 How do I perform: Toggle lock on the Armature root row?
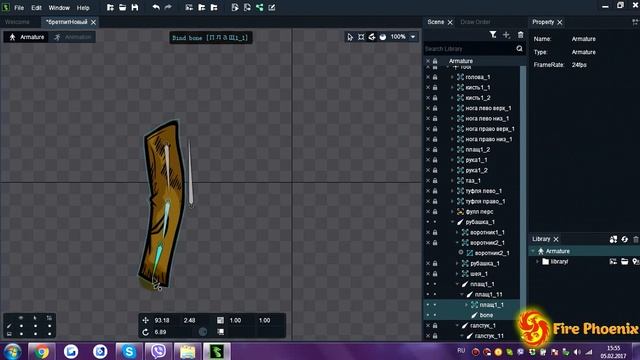tap(435, 61)
